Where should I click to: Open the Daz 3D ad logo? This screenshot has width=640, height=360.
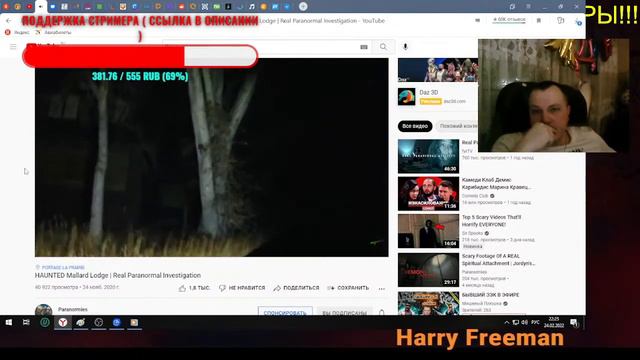point(407,97)
